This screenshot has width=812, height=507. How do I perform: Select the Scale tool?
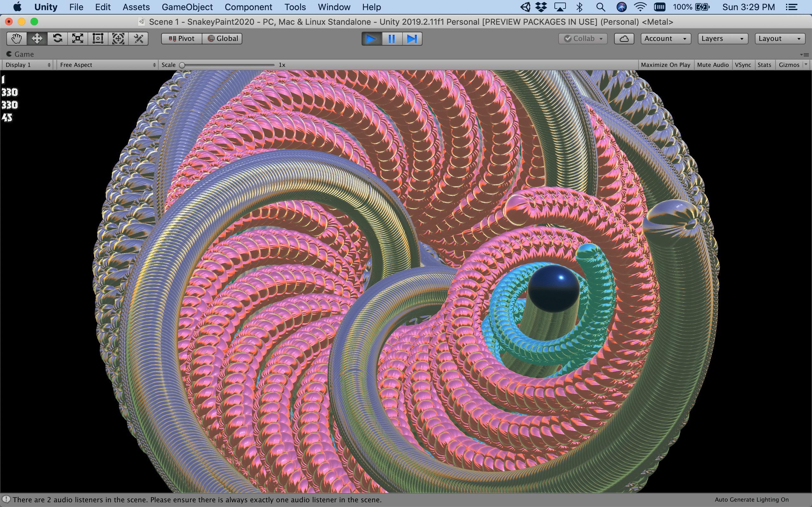point(77,38)
